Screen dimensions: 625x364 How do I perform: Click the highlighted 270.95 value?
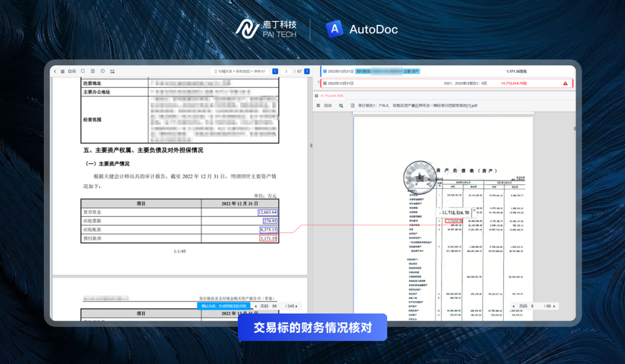click(x=270, y=221)
